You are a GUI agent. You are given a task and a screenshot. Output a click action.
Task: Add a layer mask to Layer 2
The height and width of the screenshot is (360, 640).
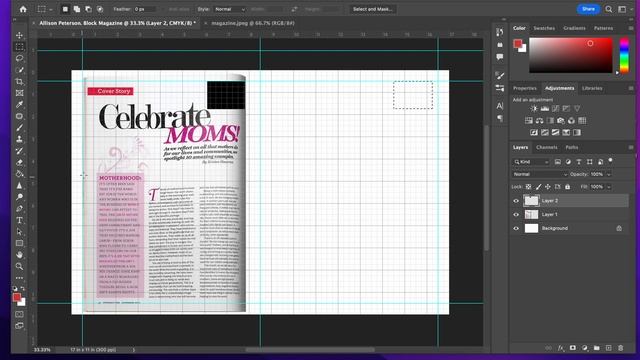573,348
